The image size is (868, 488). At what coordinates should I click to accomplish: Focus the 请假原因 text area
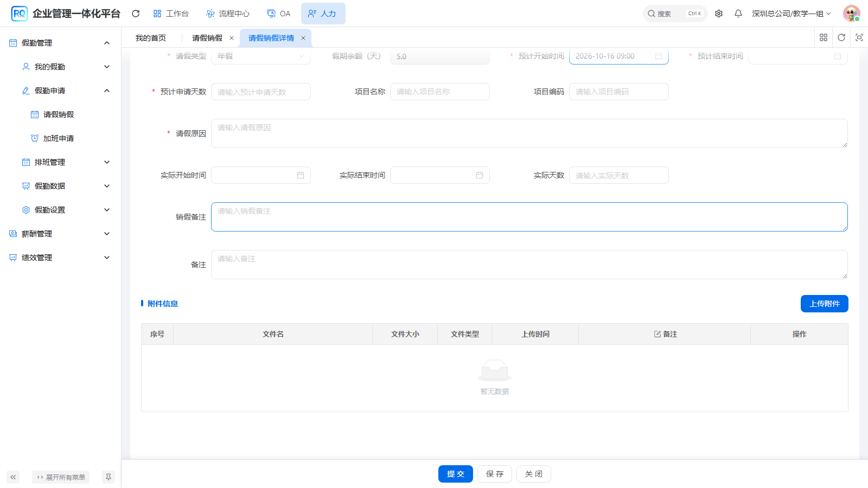[x=529, y=133]
